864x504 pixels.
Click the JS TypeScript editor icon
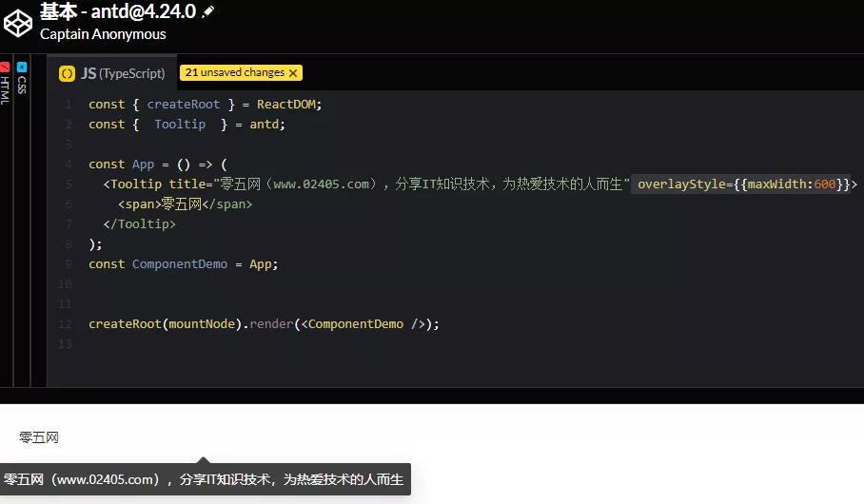(67, 73)
